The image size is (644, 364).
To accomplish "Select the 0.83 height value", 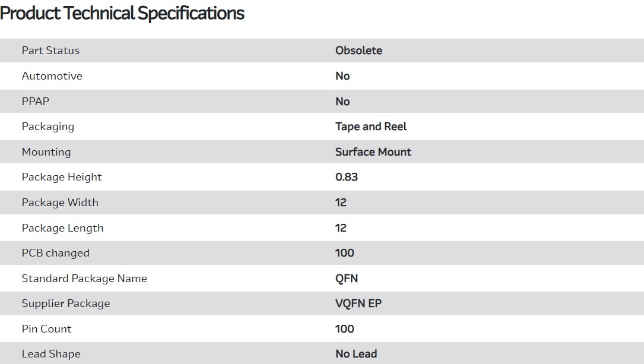I will (x=347, y=177).
